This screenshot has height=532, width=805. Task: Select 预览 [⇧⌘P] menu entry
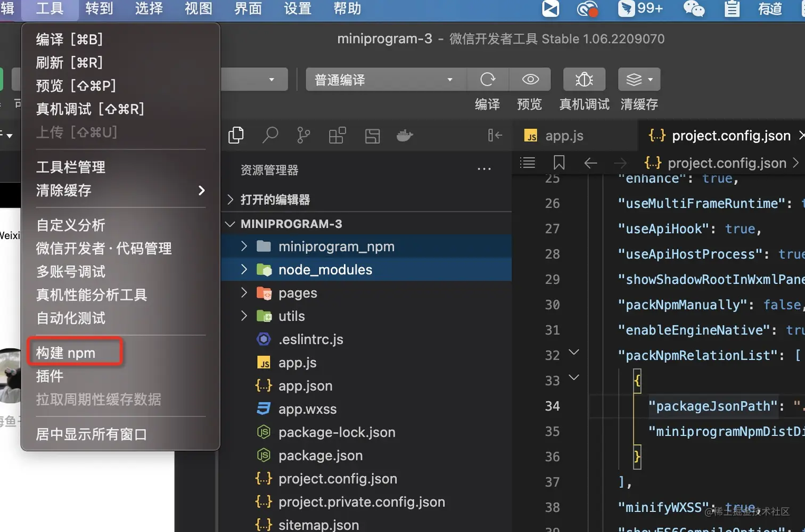(x=121, y=86)
